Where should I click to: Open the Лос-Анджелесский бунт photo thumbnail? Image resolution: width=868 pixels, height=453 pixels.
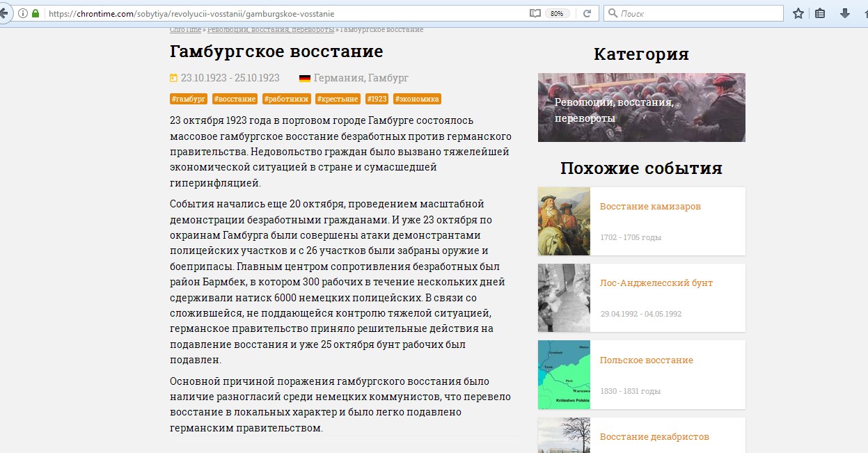click(564, 298)
